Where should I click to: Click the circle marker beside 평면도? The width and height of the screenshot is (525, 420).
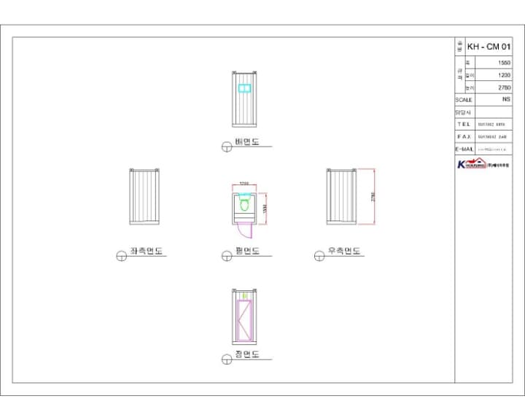(x=227, y=256)
